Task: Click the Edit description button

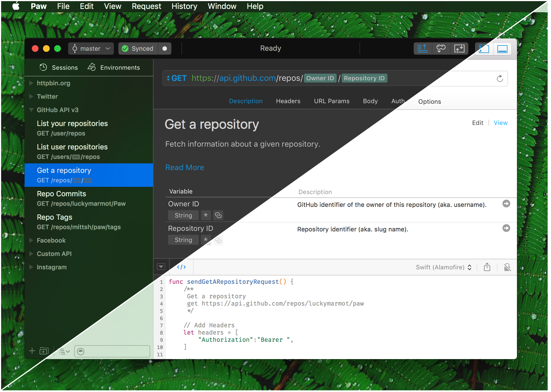Action: coord(477,123)
